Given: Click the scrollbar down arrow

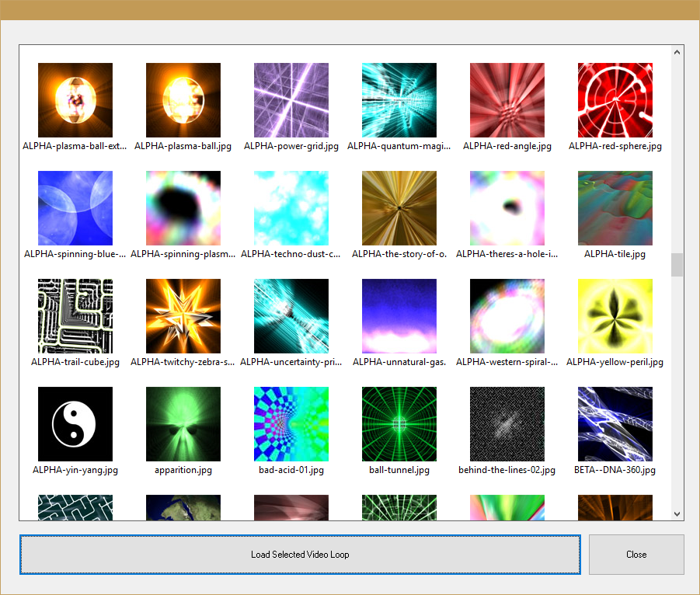Looking at the screenshot, I should [677, 513].
